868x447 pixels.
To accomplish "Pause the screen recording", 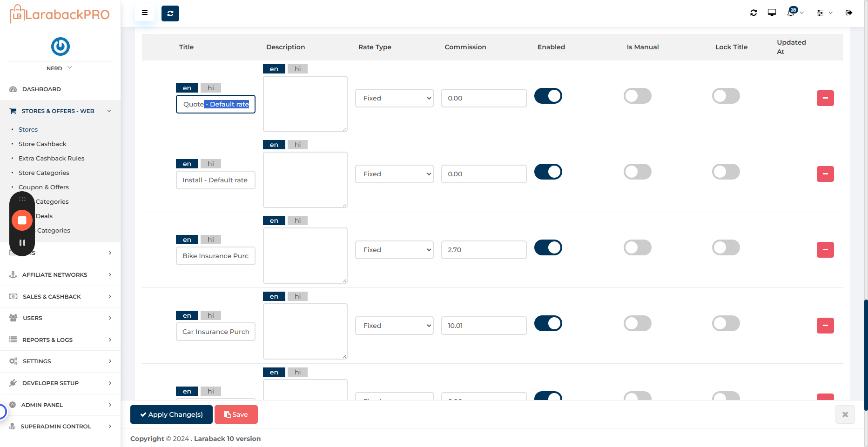I will point(22,243).
